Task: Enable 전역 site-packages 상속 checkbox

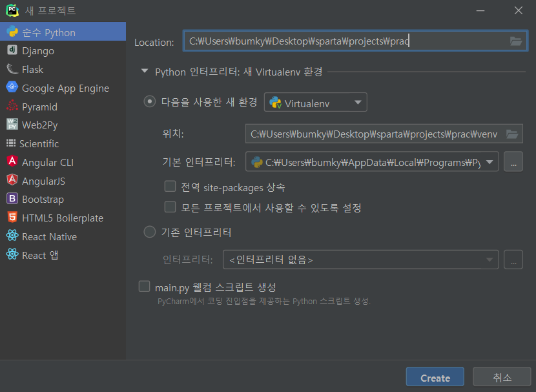Action: point(170,187)
